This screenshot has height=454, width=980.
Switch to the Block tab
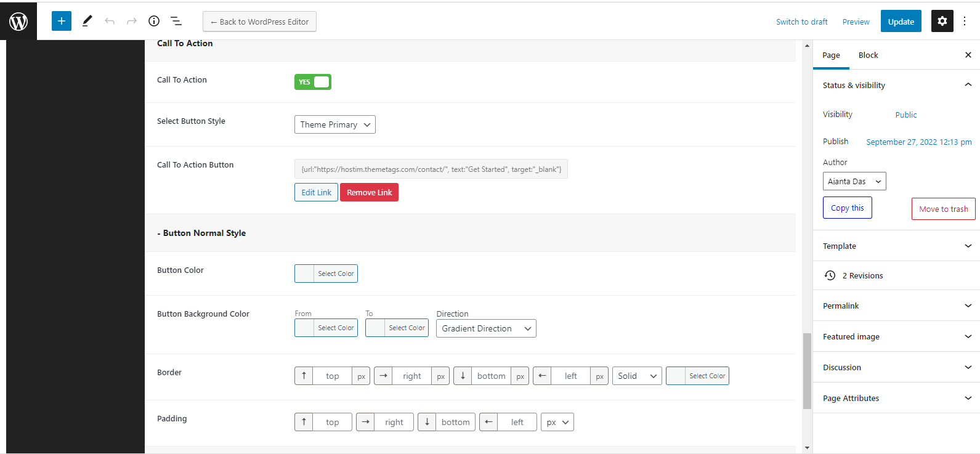(x=868, y=55)
